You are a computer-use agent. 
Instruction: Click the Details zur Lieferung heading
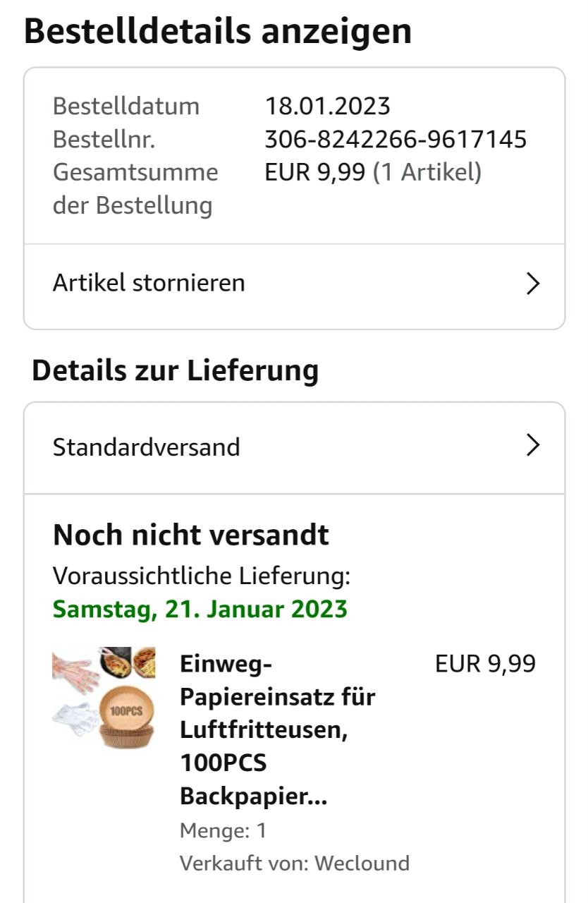[176, 370]
